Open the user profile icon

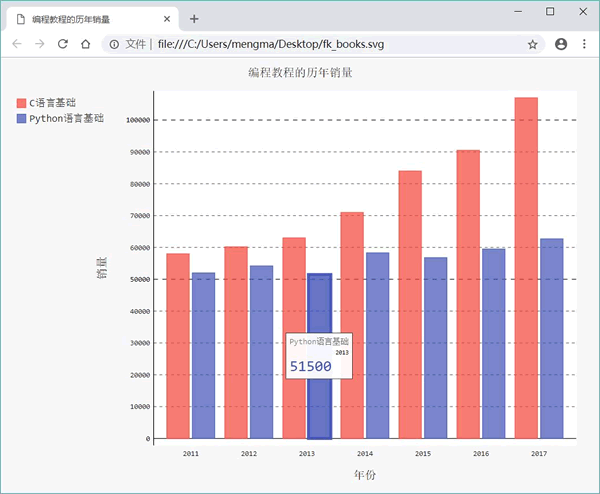click(561, 44)
